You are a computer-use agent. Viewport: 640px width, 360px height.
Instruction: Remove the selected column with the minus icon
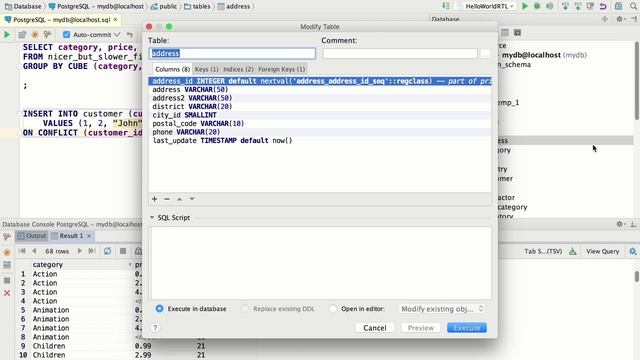pos(167,199)
